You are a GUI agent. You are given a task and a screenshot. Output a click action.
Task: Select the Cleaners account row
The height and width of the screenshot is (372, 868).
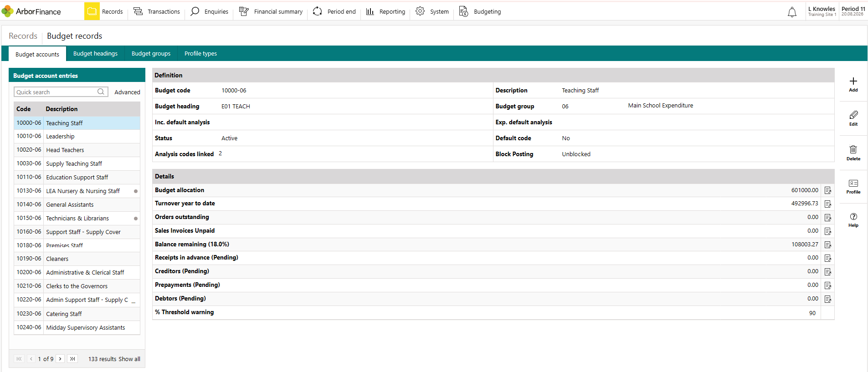point(77,259)
